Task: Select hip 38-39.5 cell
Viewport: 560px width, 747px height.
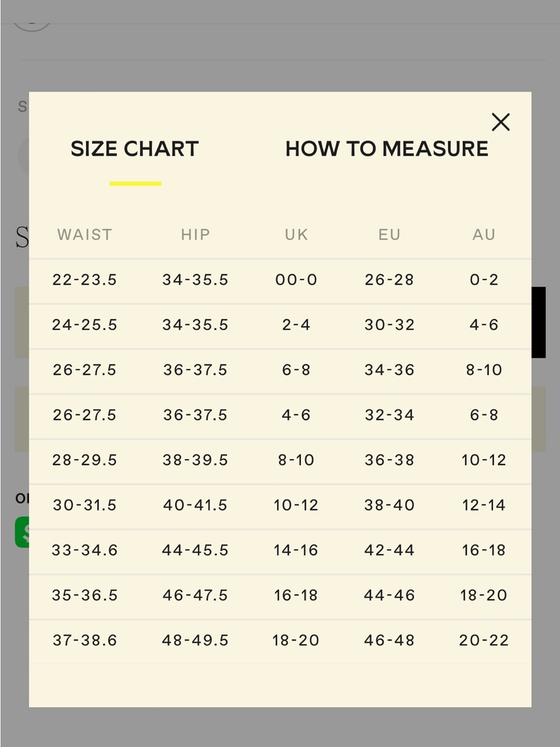Action: click(195, 460)
